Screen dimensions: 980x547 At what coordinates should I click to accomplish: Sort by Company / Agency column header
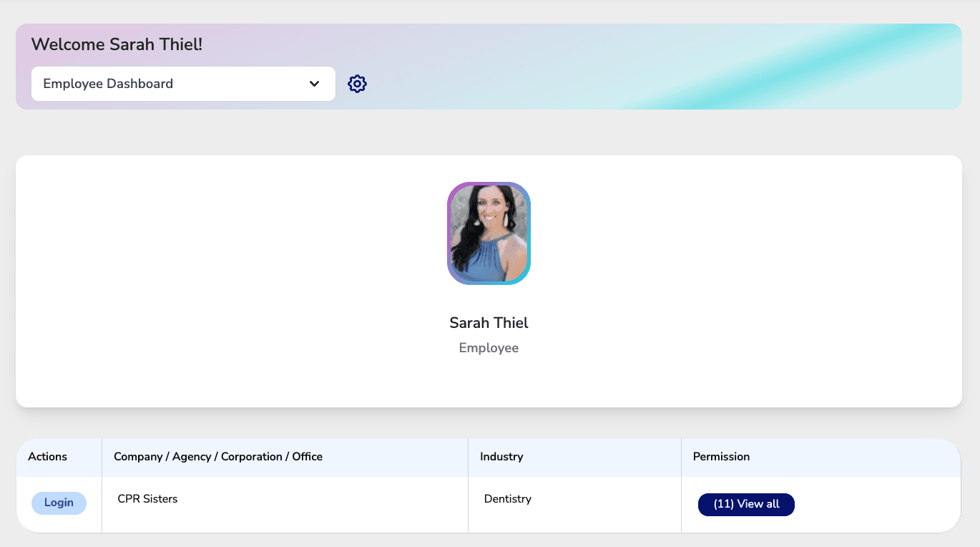click(x=218, y=457)
